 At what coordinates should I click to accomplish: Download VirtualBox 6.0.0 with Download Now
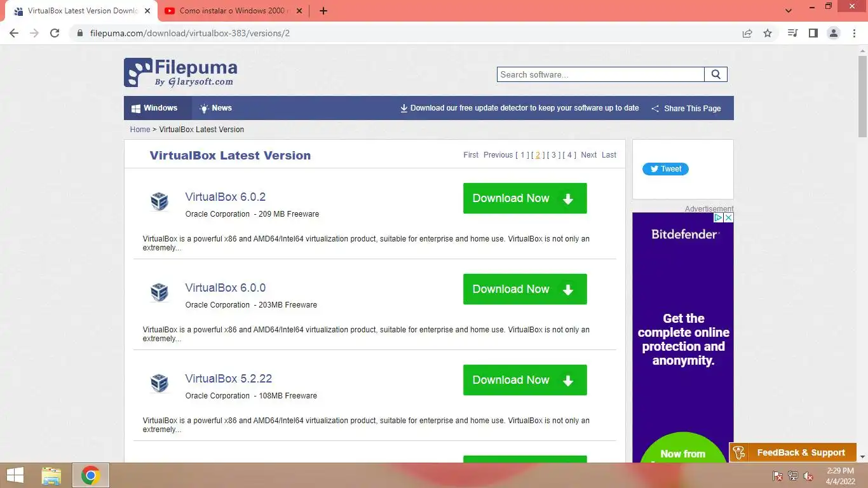(525, 289)
